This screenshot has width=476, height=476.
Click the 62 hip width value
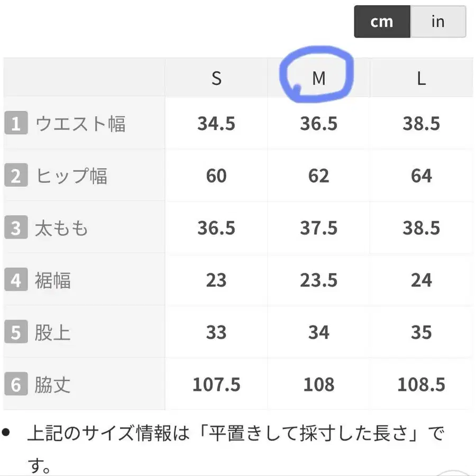[x=318, y=176]
